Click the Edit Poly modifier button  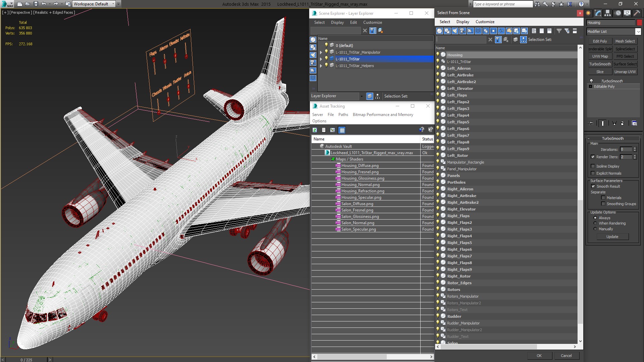600,41
